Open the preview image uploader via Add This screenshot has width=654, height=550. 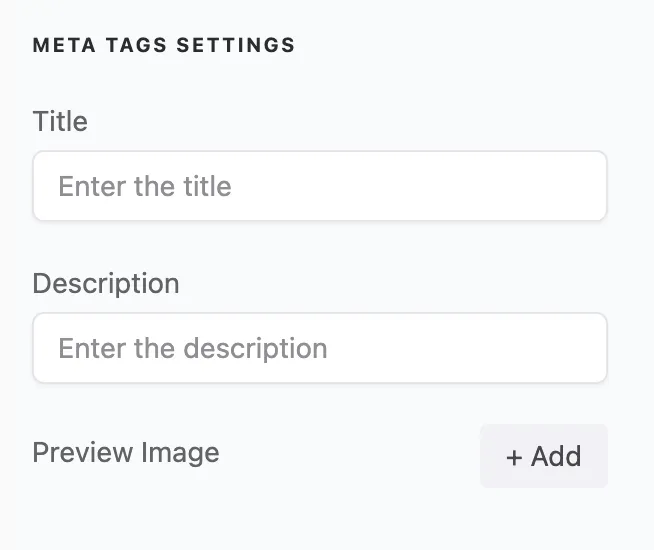click(544, 456)
